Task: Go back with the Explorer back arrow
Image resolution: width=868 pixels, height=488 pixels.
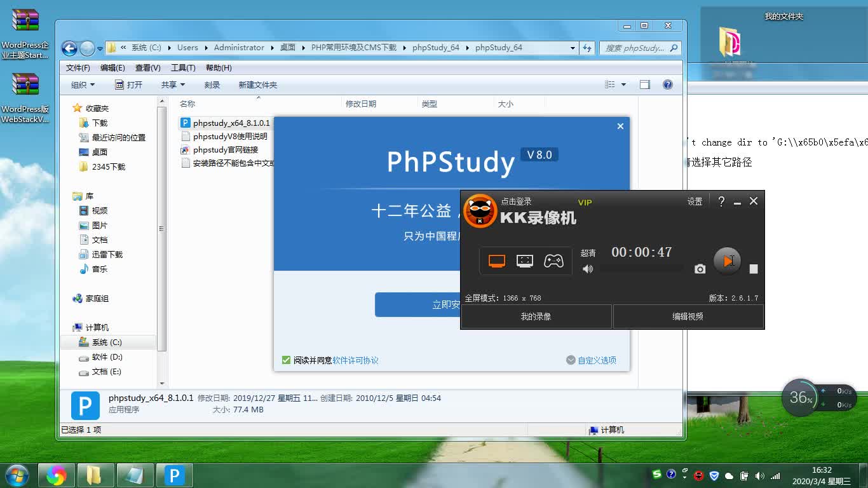Action: 69,48
